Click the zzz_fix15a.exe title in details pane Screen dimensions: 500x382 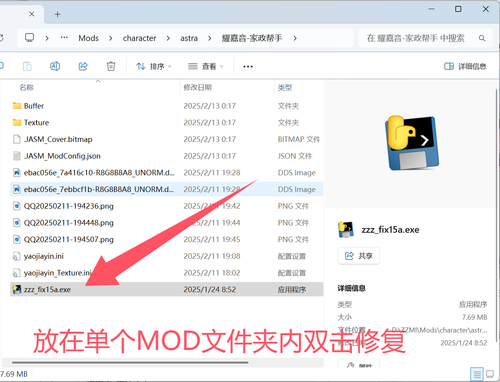[390, 230]
